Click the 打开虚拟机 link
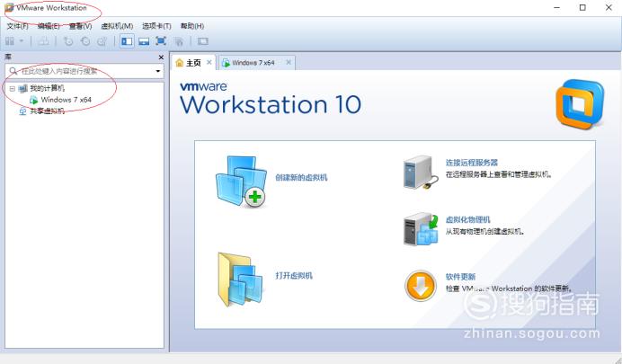622x364 pixels. tap(294, 276)
